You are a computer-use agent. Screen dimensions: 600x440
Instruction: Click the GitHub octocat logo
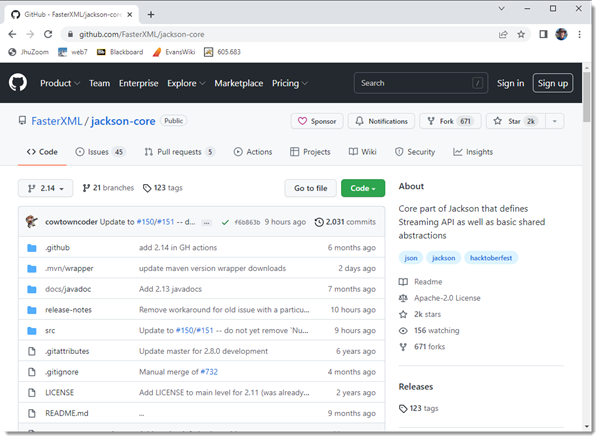[18, 83]
